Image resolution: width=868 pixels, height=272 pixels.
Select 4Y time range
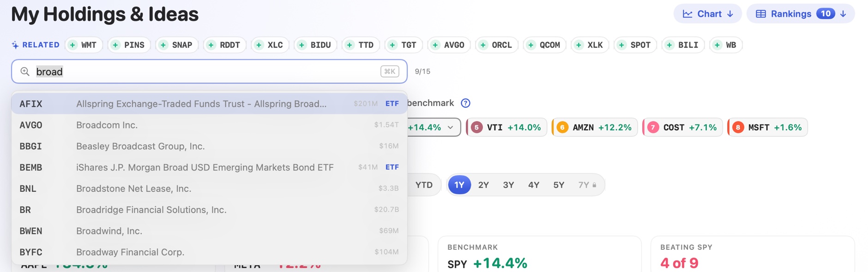[534, 185]
